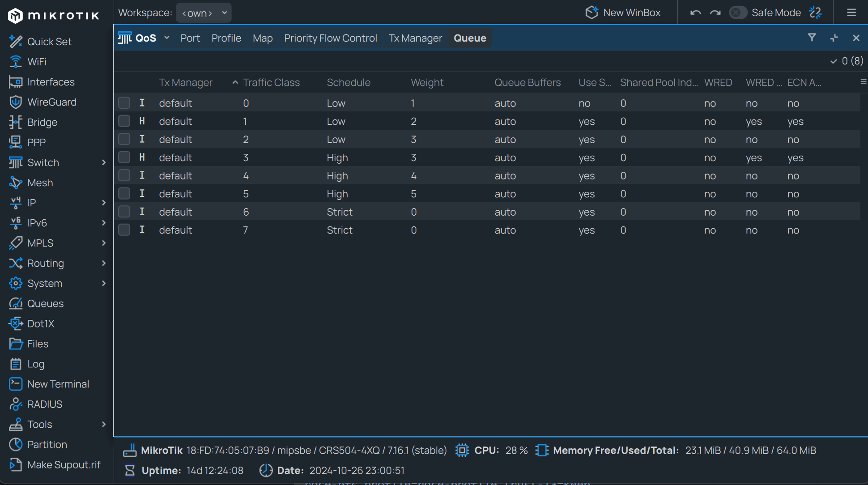Open the RADIUS sidebar icon
The height and width of the screenshot is (485, 868).
(x=16, y=404)
